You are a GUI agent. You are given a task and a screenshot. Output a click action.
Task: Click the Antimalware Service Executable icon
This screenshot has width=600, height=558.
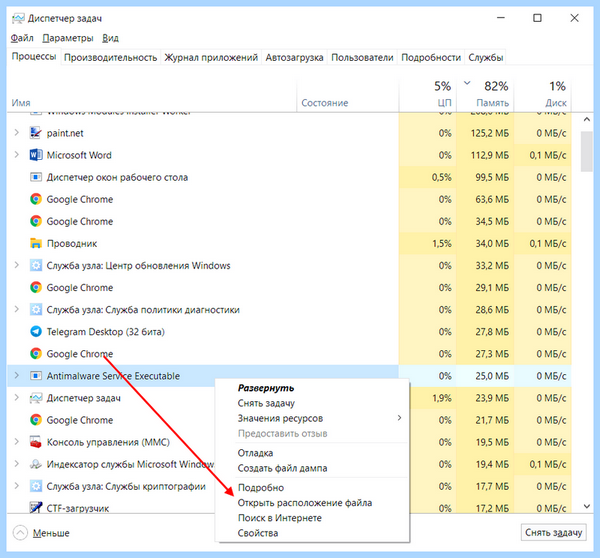coord(36,376)
